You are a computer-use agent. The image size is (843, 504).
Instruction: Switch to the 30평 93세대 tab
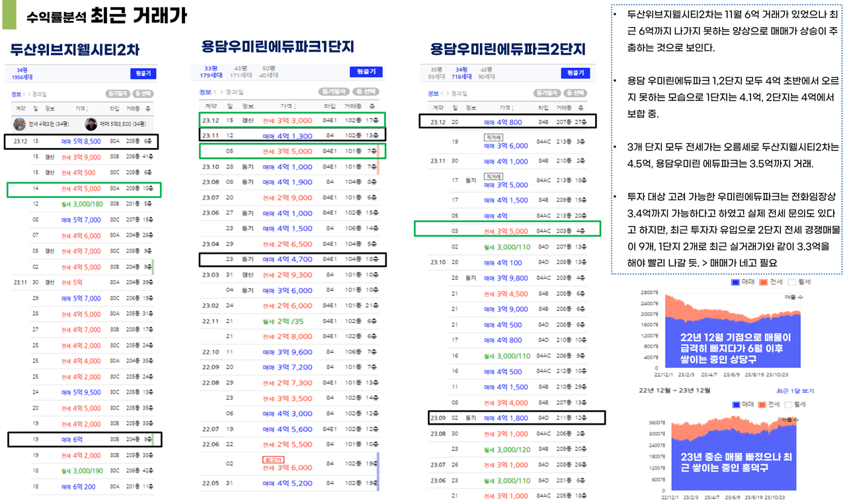pos(436,73)
